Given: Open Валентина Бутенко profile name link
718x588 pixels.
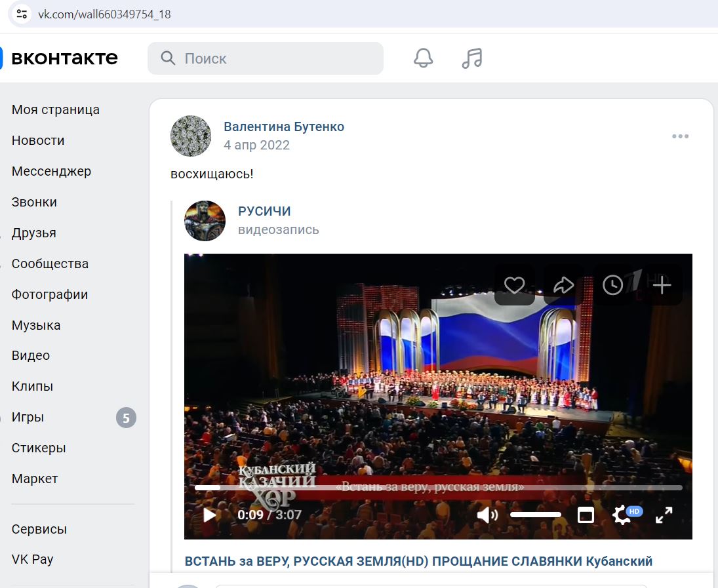Looking at the screenshot, I should pyautogui.click(x=284, y=127).
